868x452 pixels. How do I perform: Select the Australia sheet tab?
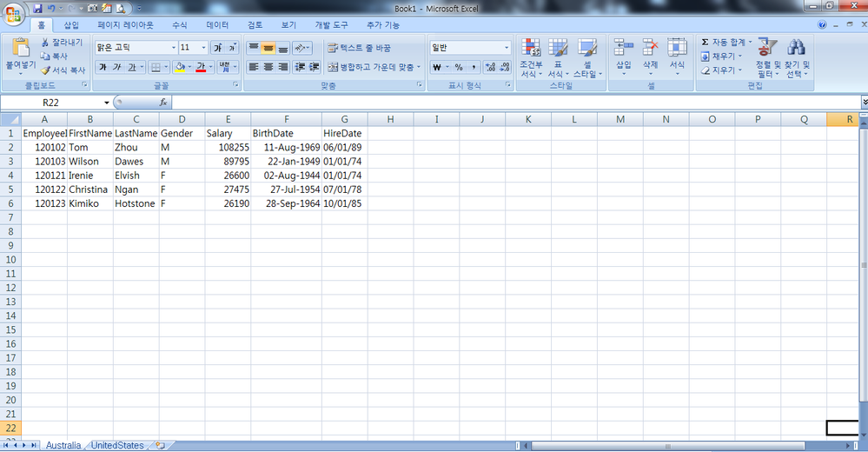(63, 445)
